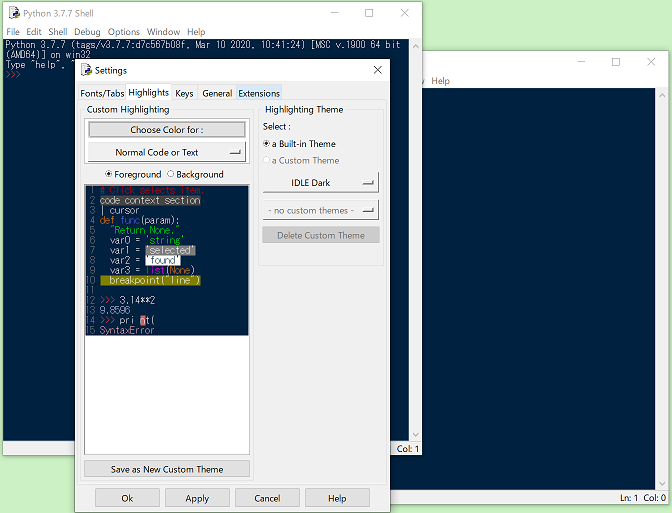Switch to the Fonts/Tabs tab
672x513 pixels.
(102, 93)
